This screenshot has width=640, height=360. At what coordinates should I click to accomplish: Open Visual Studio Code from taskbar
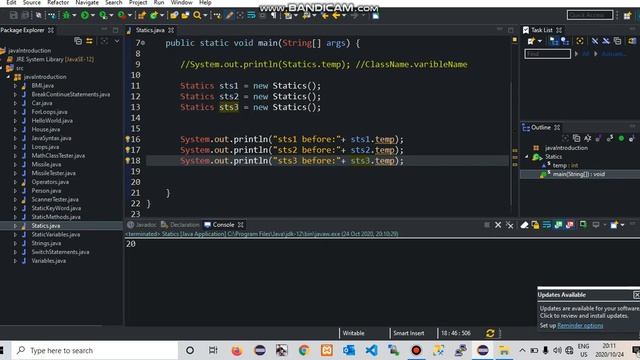371,351
